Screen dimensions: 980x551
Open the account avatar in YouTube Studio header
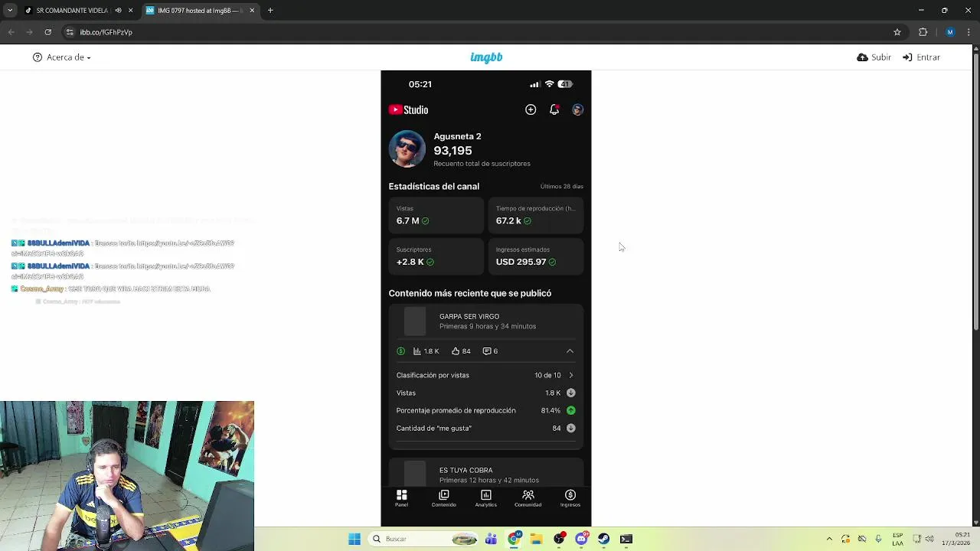click(x=577, y=109)
